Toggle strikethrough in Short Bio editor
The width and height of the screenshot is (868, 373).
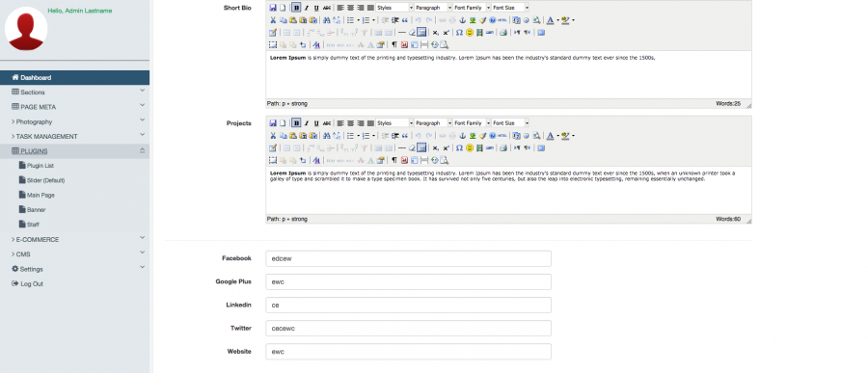pos(327,8)
